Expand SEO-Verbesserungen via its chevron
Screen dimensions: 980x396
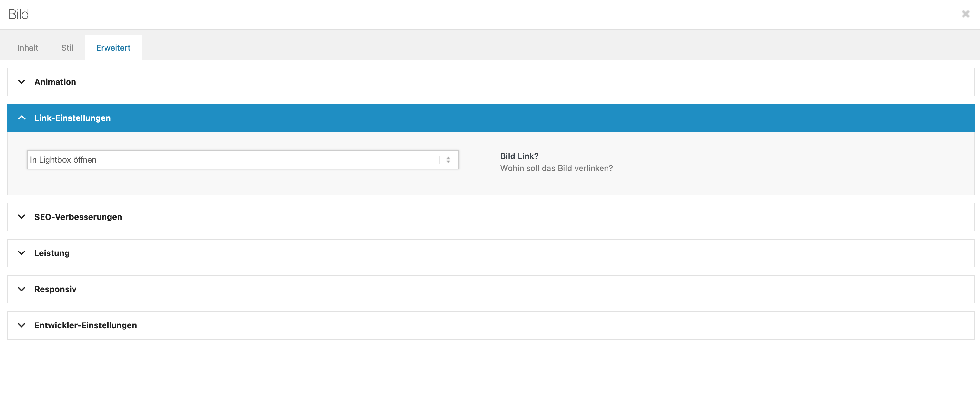(x=22, y=217)
